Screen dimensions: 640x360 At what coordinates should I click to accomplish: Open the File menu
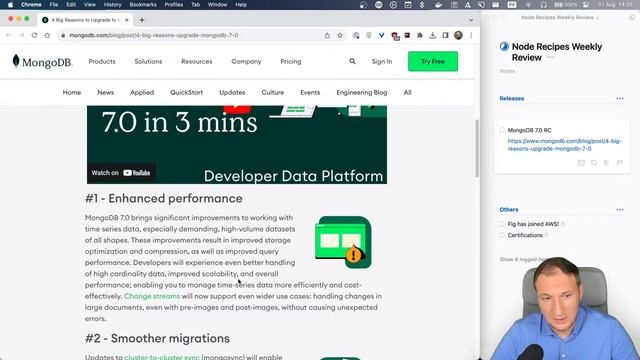53,5
